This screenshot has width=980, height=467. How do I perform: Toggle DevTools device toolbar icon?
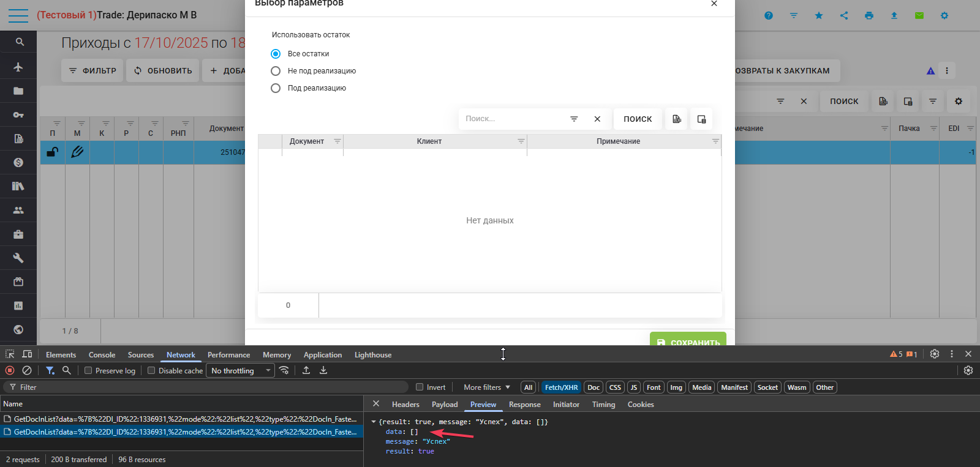[x=27, y=354]
